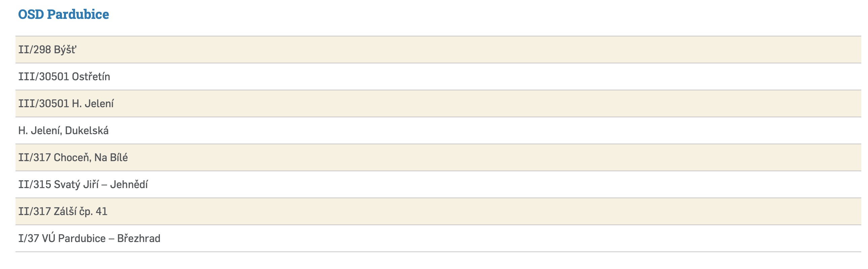Select the II/317 Choceň, Na Bílé row
868x269 pixels.
point(438,158)
